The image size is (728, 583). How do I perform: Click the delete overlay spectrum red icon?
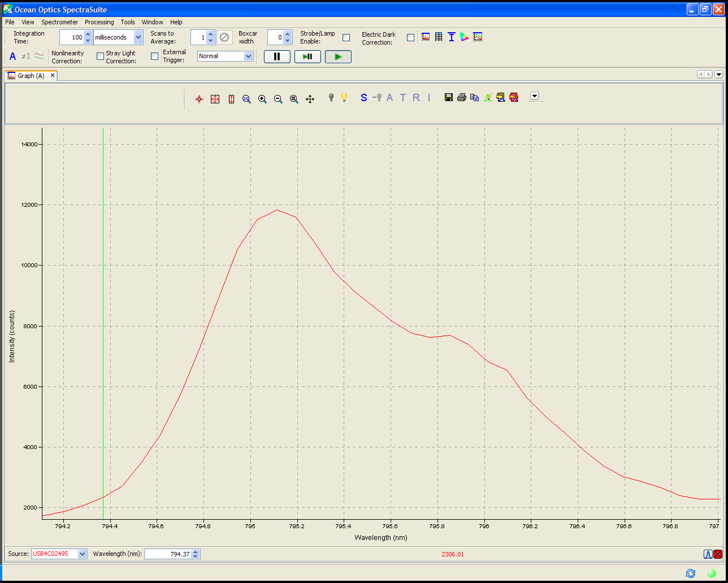(514, 98)
